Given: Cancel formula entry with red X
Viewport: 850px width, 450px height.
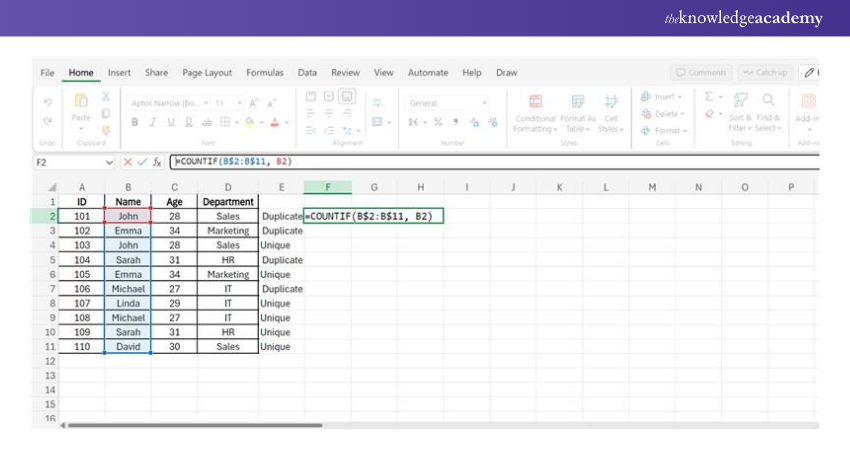Looking at the screenshot, I should pos(128,161).
